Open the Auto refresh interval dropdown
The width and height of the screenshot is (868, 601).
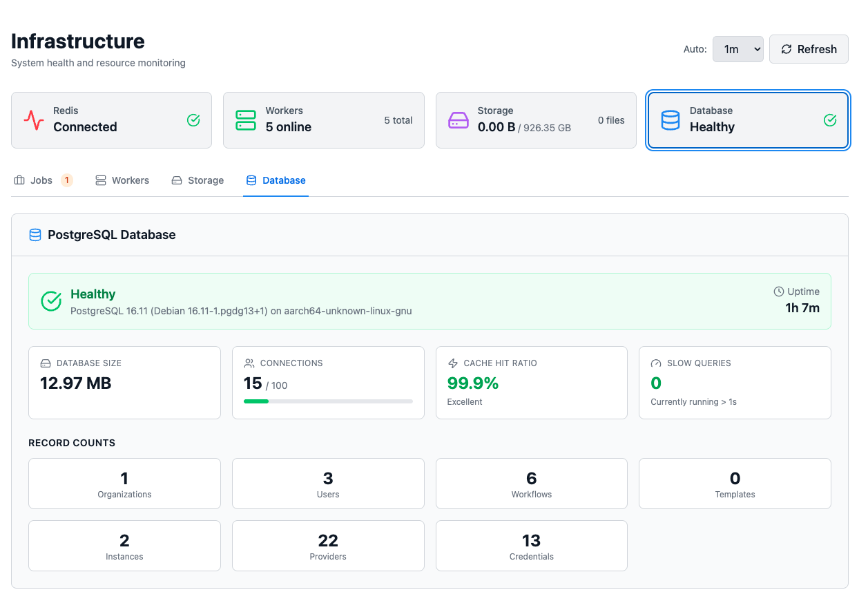[737, 49]
